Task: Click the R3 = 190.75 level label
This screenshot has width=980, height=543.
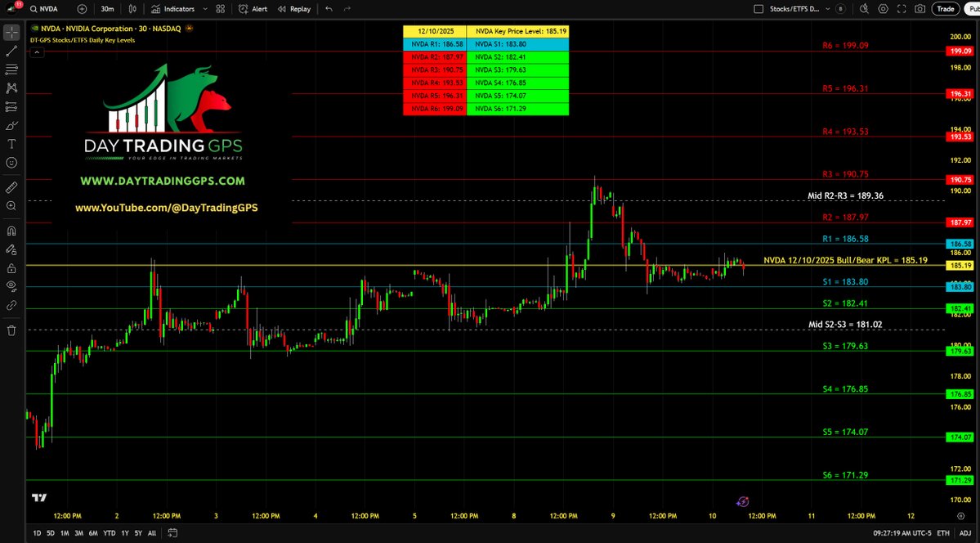Action: (845, 174)
